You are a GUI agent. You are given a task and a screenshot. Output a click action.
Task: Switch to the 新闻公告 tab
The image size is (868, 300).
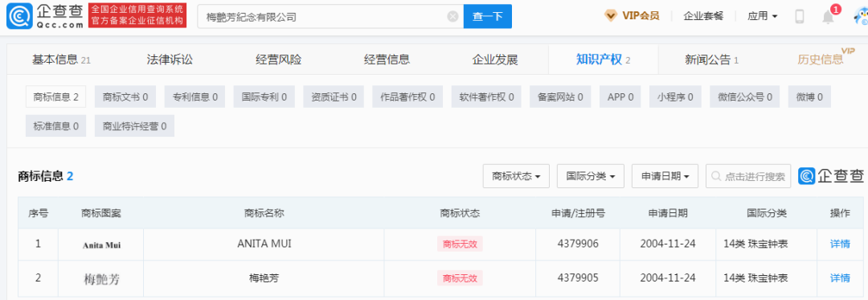[711, 60]
